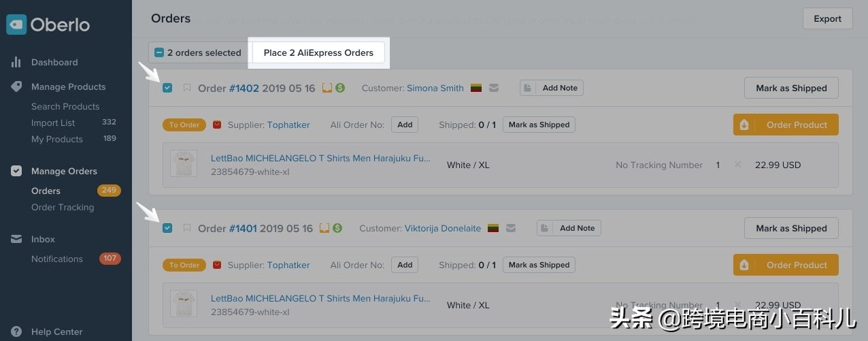Click the Help Center question-mark icon
The height and width of the screenshot is (341, 868).
[16, 331]
